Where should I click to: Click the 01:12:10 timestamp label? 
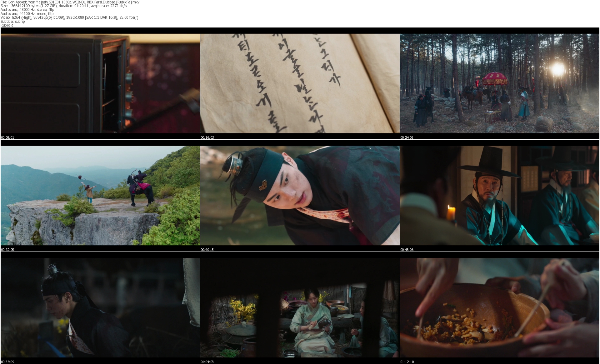coord(407,362)
